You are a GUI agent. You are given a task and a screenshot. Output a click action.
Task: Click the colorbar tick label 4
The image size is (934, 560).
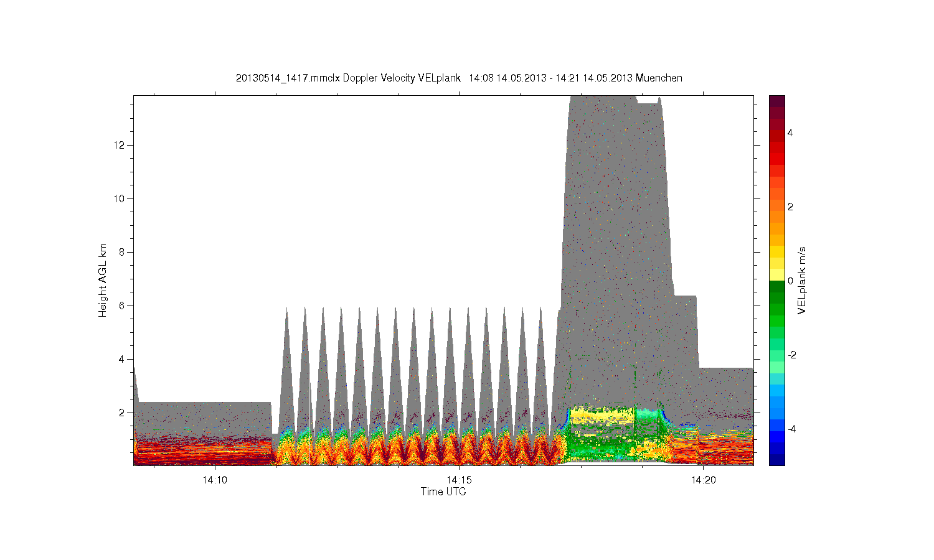790,133
